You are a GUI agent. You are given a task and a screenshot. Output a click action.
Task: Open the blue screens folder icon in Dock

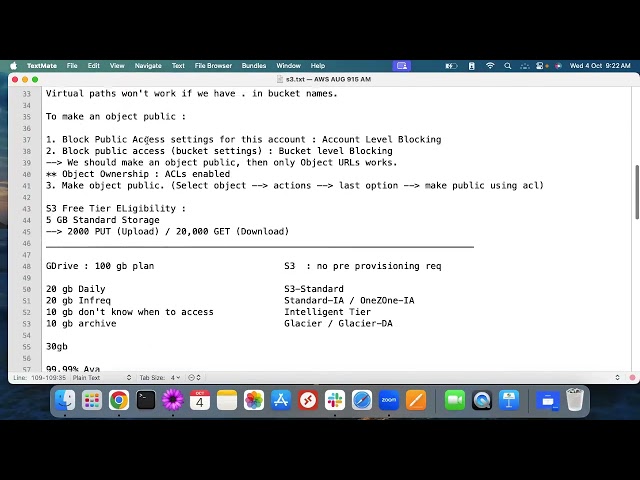(x=547, y=400)
